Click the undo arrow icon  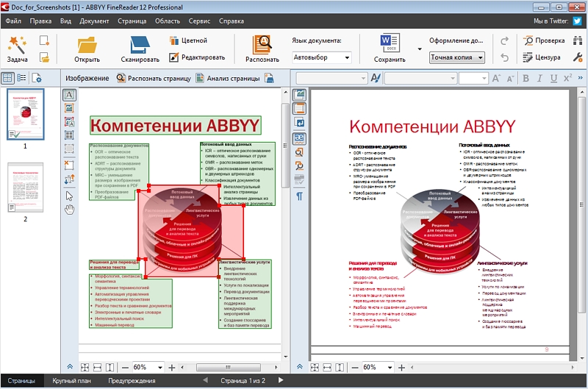505,57
